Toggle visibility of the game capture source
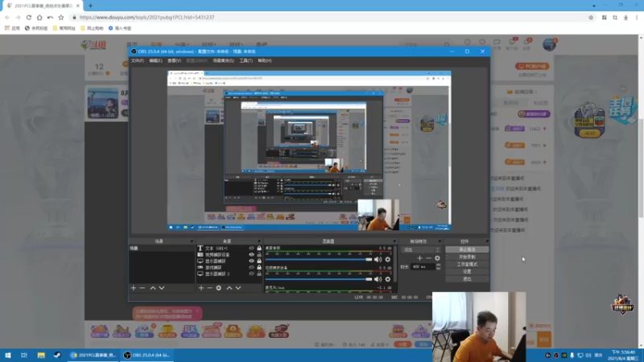 (251, 267)
